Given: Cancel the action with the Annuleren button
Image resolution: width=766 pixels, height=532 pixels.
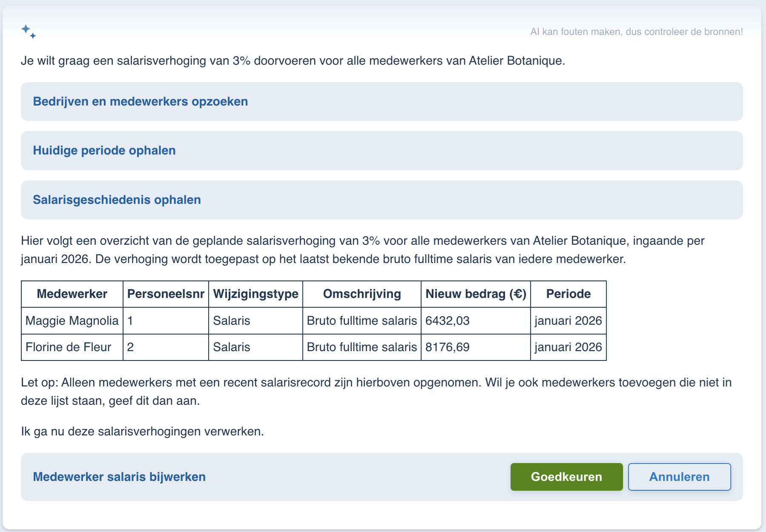Looking at the screenshot, I should point(679,477).
